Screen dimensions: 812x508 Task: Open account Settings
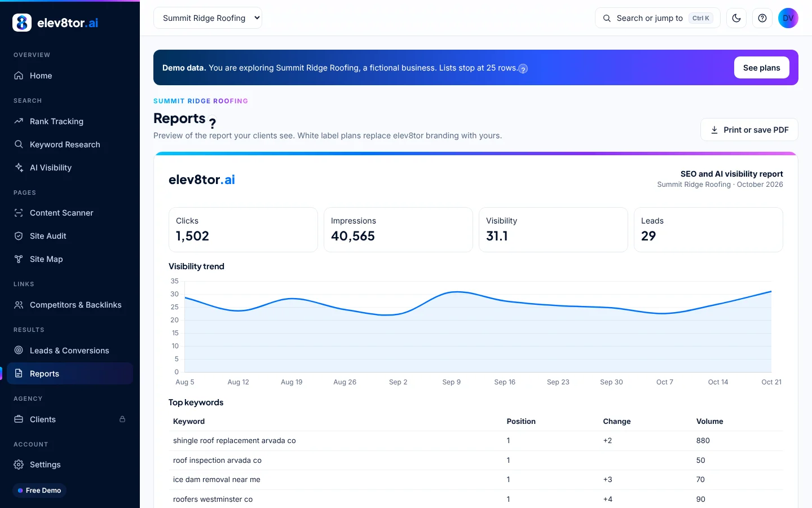[x=70, y=465]
